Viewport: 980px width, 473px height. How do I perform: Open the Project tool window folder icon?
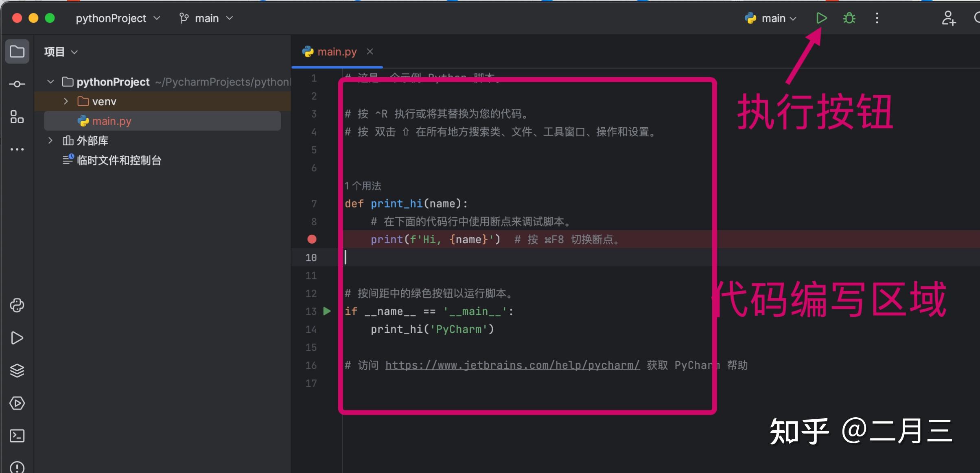[x=17, y=51]
